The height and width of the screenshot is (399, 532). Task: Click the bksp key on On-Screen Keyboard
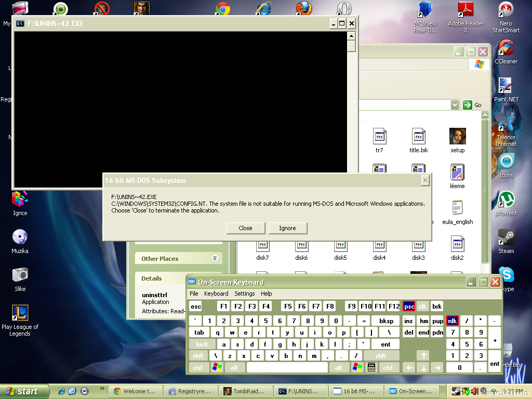click(386, 321)
